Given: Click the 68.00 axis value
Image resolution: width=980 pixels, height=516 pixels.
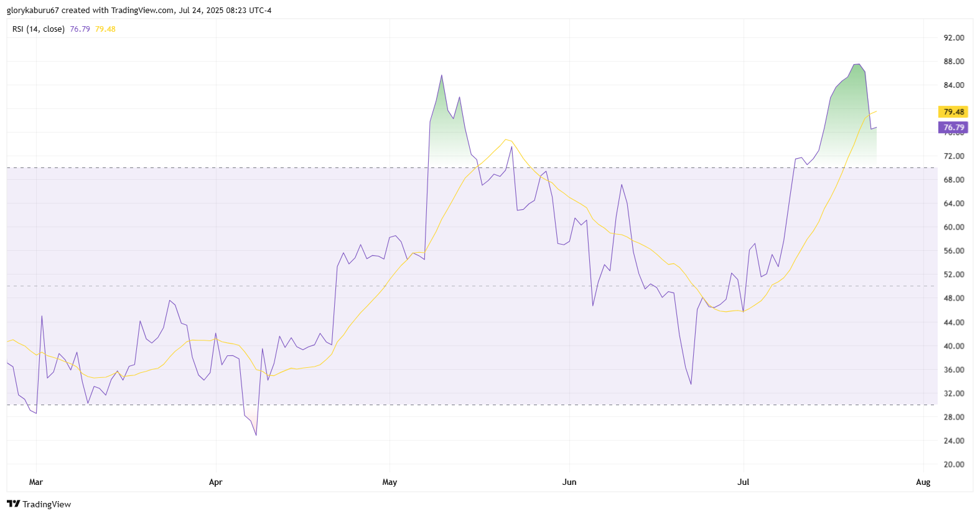Looking at the screenshot, I should click(954, 180).
